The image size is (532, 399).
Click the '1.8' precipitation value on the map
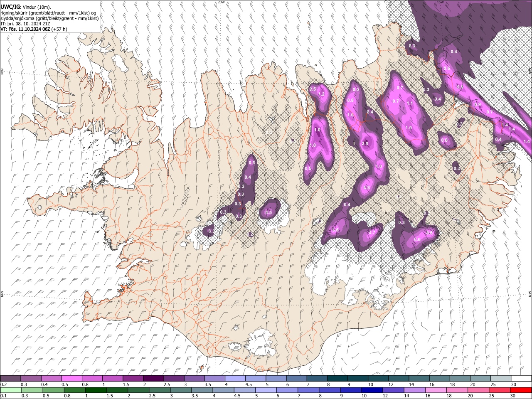pyautogui.click(x=317, y=130)
